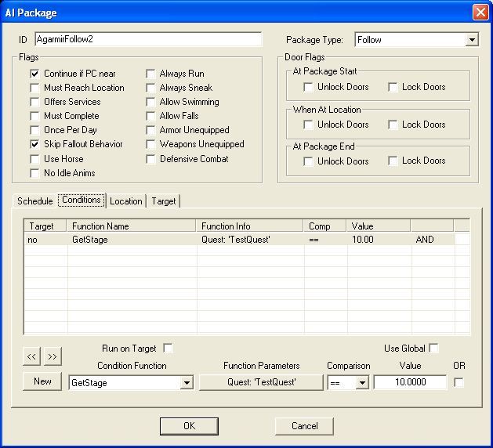Cancel the AI Package dialog

(304, 426)
